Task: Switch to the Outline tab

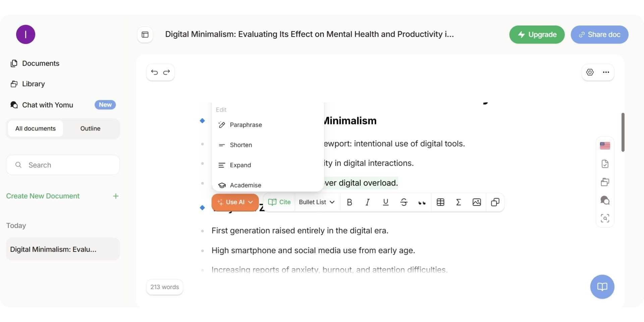Action: point(90,128)
